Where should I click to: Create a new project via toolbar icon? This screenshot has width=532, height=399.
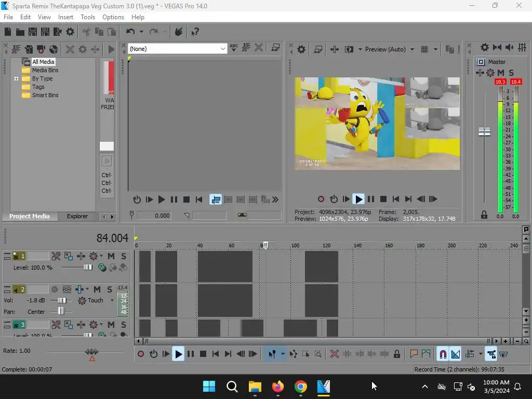click(x=8, y=32)
